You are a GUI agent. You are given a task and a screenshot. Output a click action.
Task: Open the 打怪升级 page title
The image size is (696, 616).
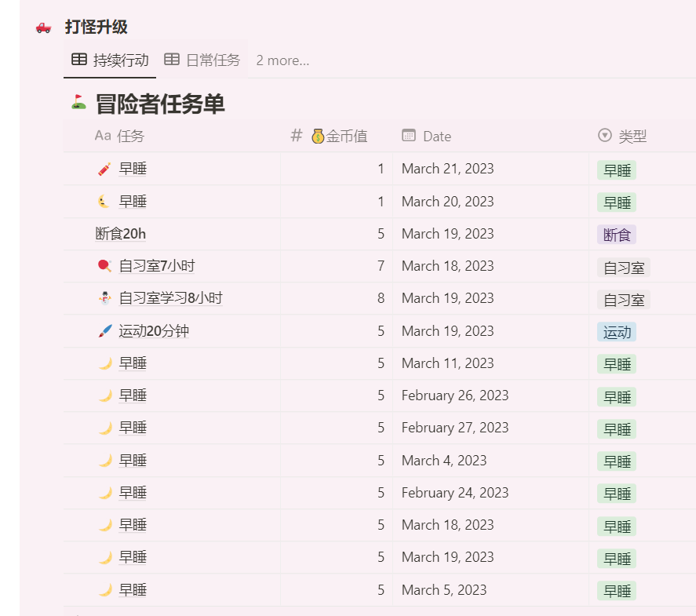tap(96, 27)
